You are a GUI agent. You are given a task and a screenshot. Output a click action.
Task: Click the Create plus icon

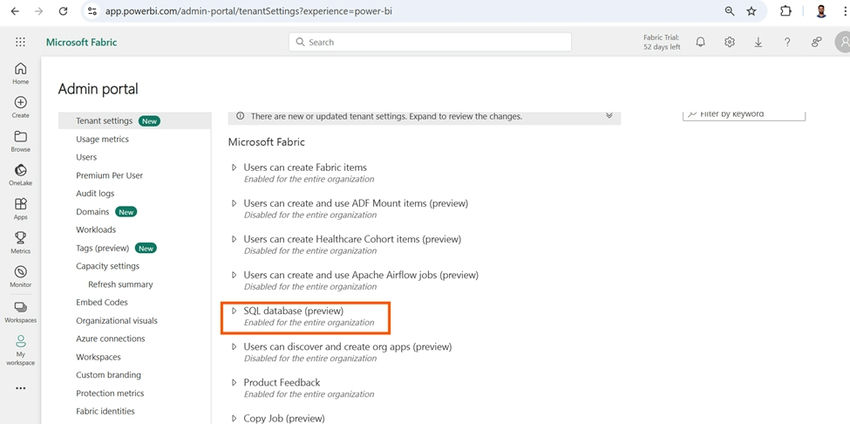[20, 102]
